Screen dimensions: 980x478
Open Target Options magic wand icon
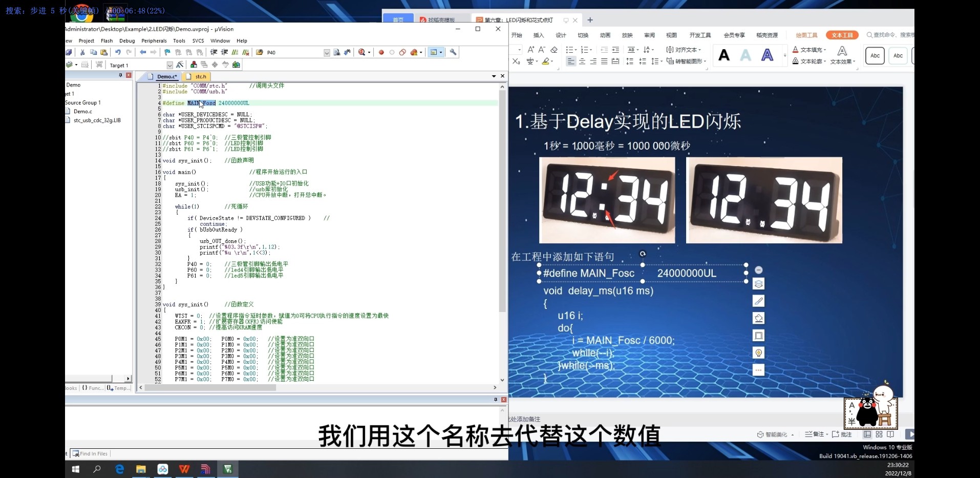[180, 65]
